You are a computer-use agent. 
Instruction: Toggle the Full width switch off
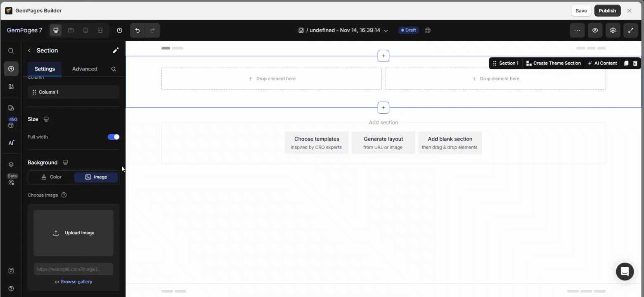(114, 137)
